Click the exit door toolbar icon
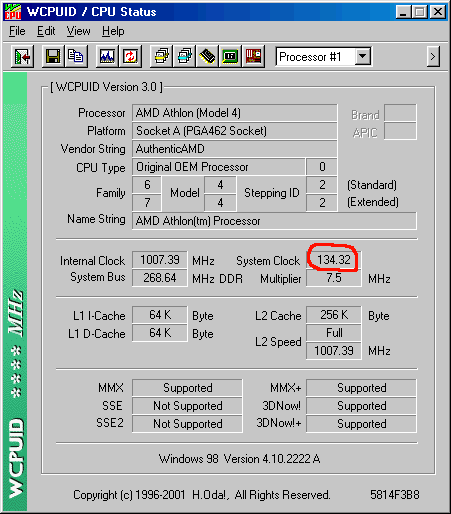The height and width of the screenshot is (514, 451). pyautogui.click(x=22, y=57)
